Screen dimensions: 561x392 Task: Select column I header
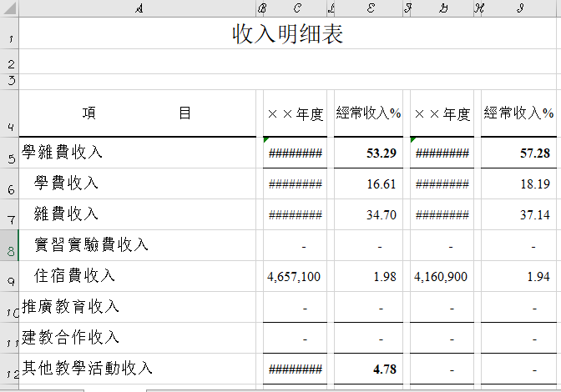click(x=518, y=8)
